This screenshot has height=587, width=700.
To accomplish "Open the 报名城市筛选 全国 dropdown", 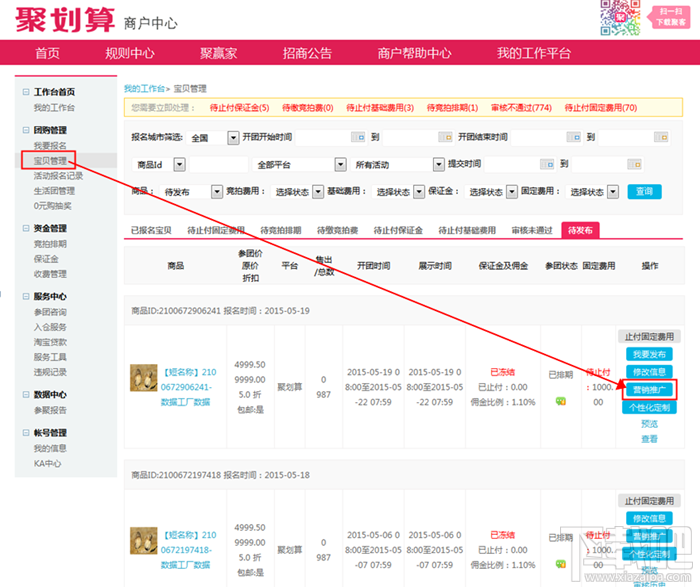I will (213, 137).
